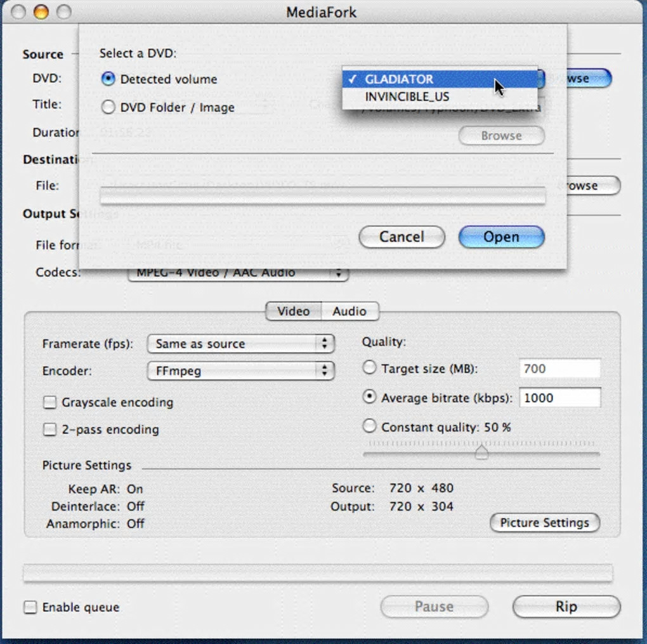Click the yellow minimize window button

[41, 12]
